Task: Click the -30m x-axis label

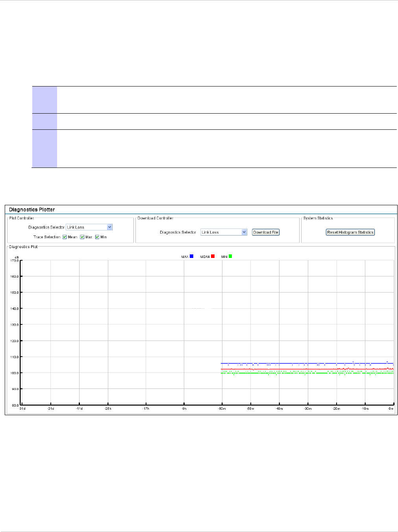Action: tap(308, 409)
